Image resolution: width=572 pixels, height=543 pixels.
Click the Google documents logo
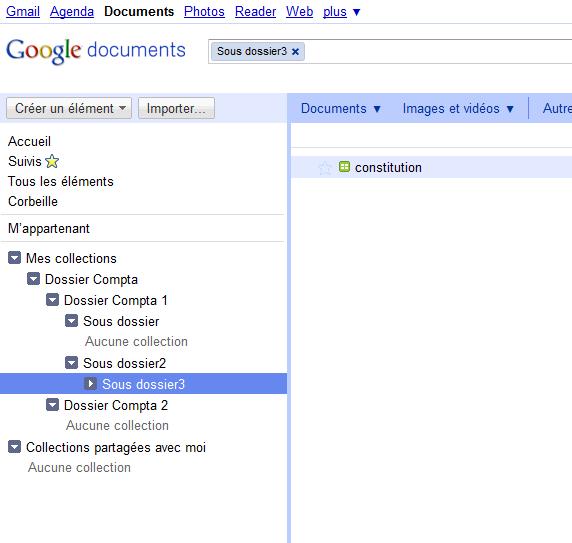pyautogui.click(x=96, y=51)
